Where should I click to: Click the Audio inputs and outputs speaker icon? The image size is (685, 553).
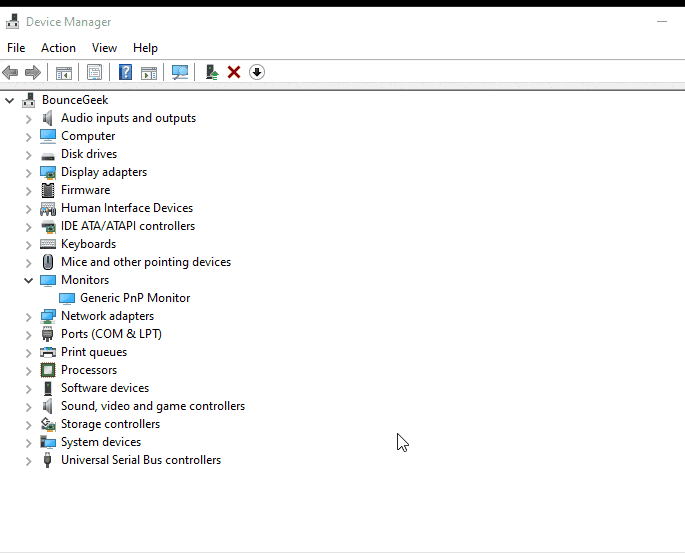point(48,118)
